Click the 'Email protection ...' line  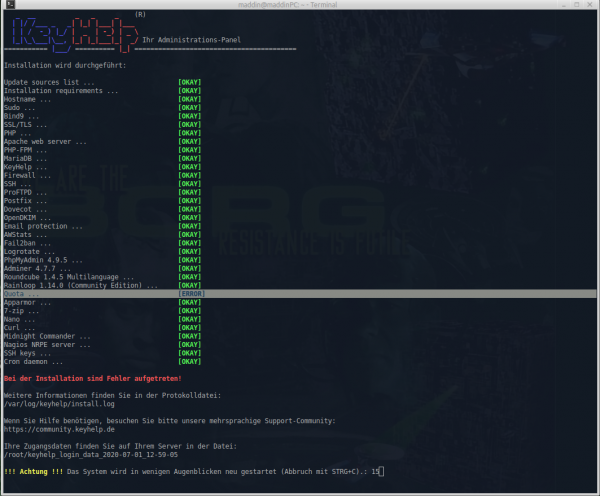43,226
